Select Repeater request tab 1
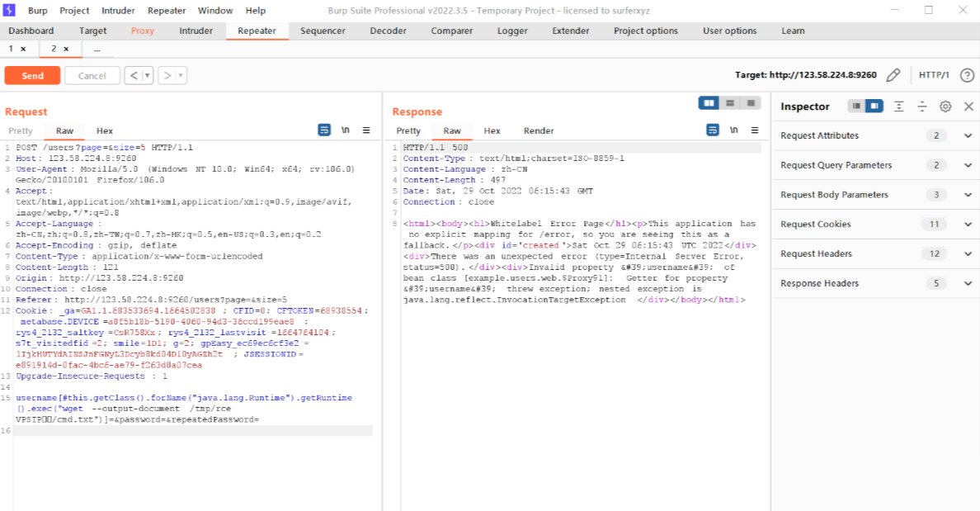The image size is (980, 511). point(11,49)
